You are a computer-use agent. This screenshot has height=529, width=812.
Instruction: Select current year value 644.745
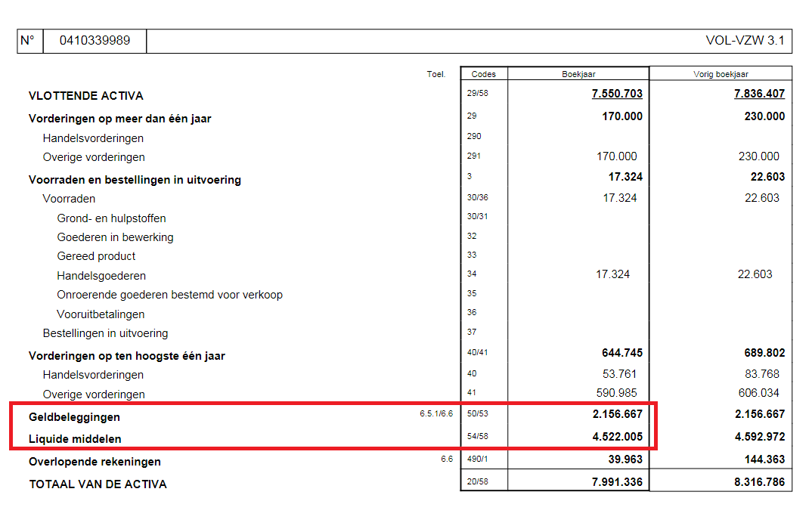point(622,353)
